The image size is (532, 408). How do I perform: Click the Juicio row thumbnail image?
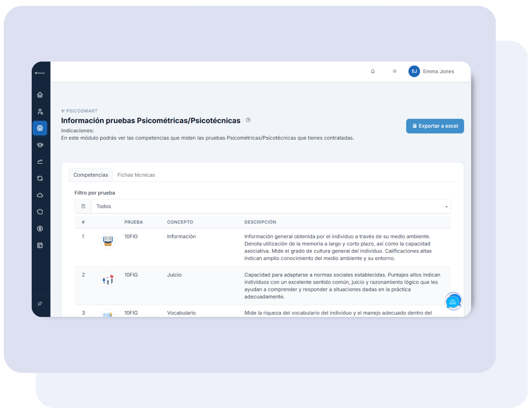tap(108, 279)
